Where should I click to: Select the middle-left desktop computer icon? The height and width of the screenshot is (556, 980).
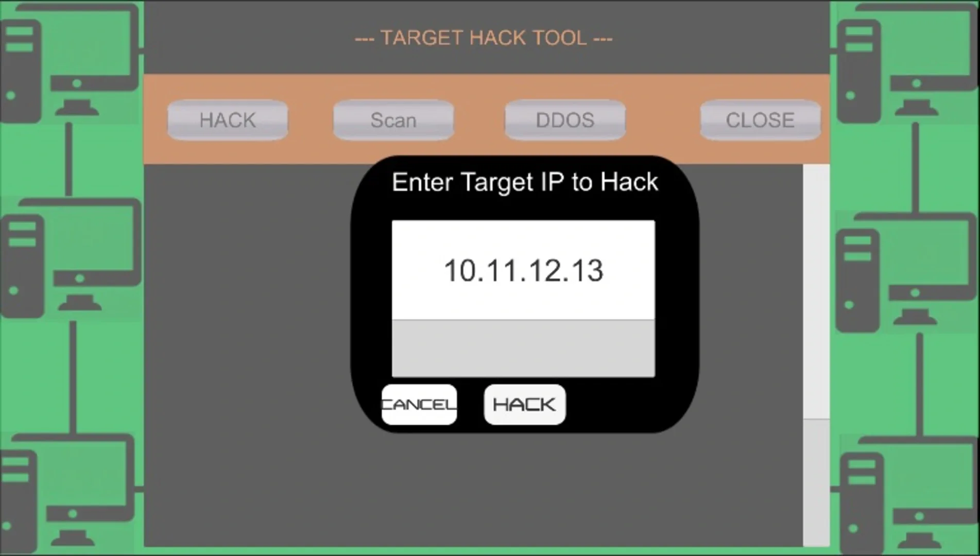pos(71,257)
